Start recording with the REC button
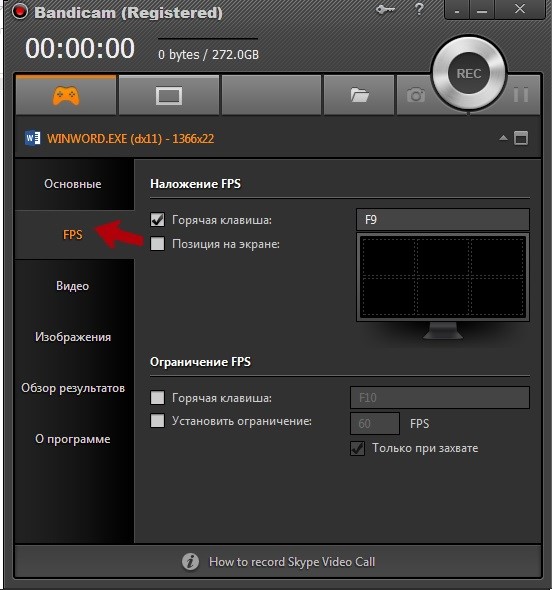Image resolution: width=552 pixels, height=590 pixels. point(469,73)
